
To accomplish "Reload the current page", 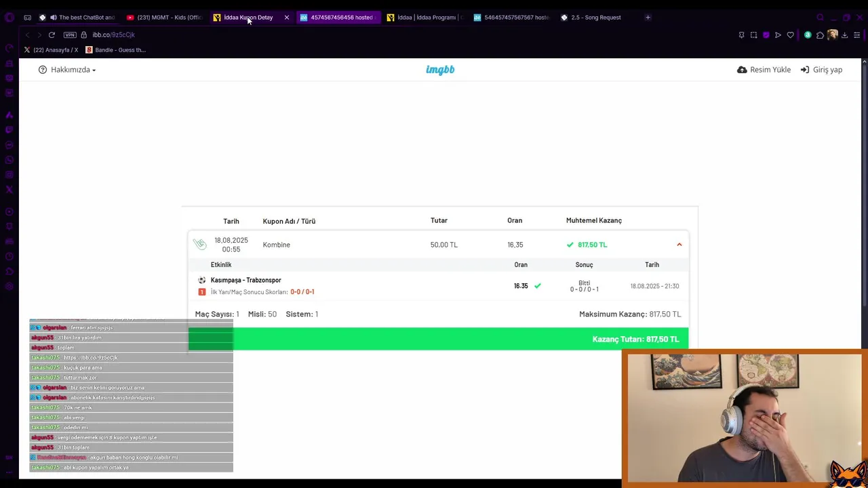I will 52,35.
